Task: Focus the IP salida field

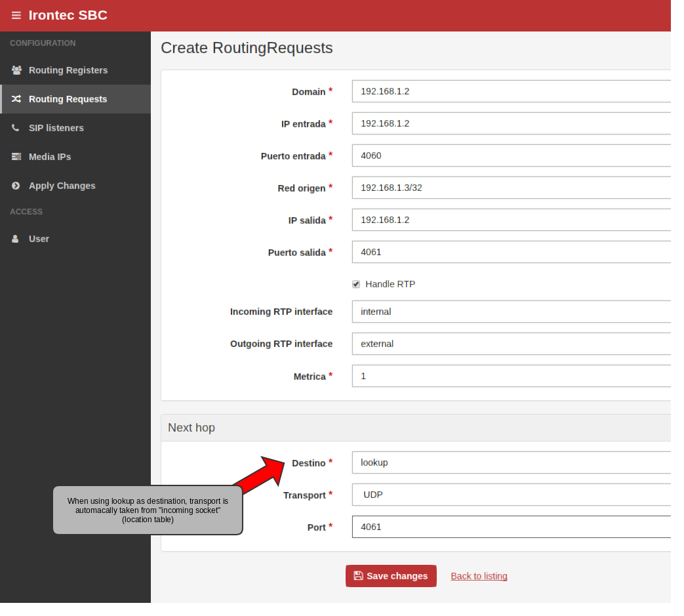Action: 512,220
